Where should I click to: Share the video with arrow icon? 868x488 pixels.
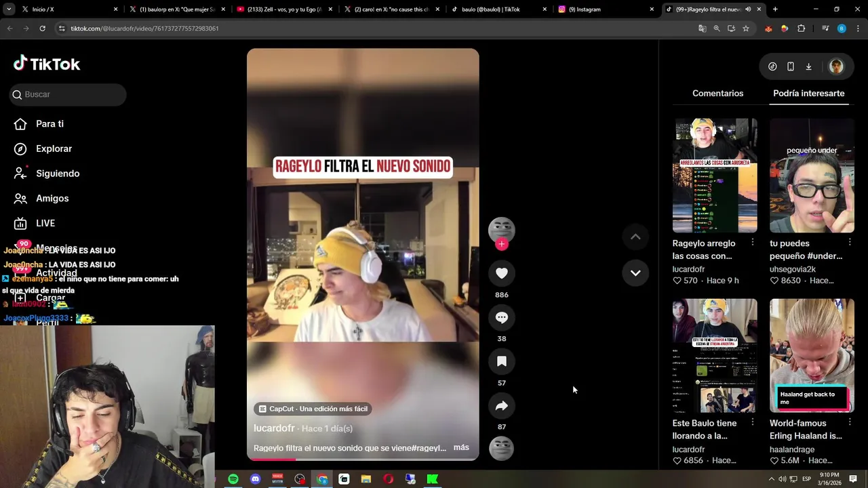[502, 405]
